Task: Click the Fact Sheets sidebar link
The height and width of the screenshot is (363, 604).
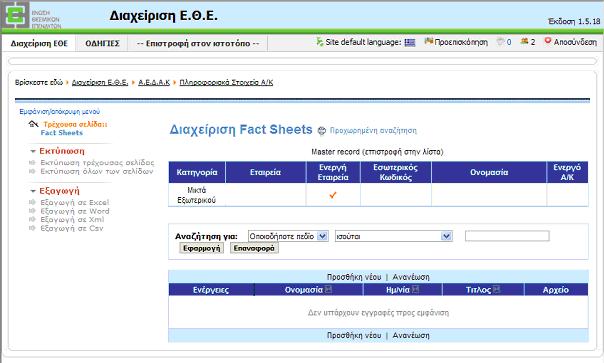Action: (x=62, y=133)
